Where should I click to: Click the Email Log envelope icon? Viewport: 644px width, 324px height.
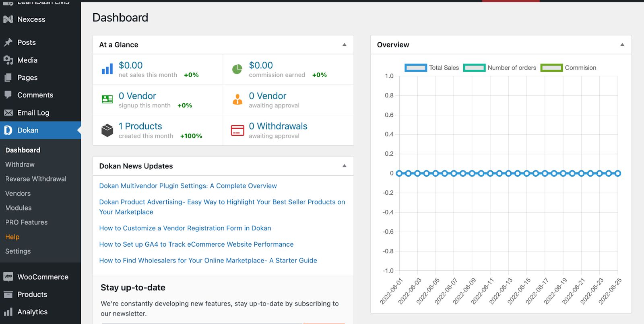click(x=8, y=113)
